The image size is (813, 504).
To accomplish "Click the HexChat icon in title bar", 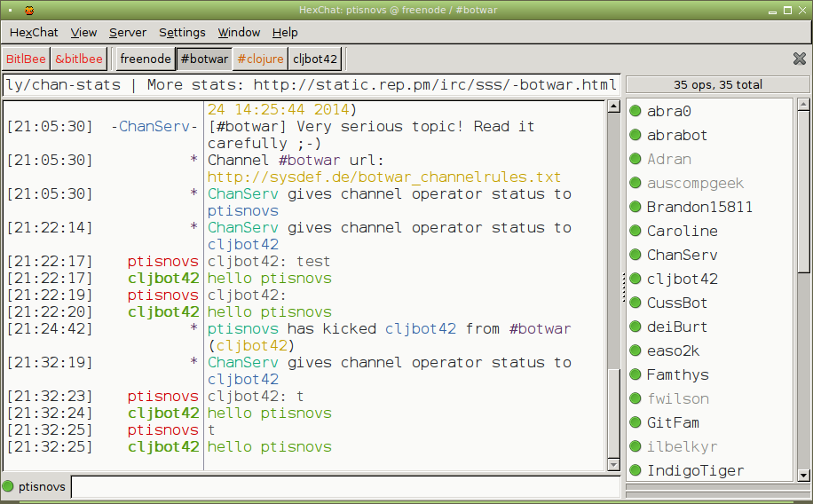I will 28,10.
